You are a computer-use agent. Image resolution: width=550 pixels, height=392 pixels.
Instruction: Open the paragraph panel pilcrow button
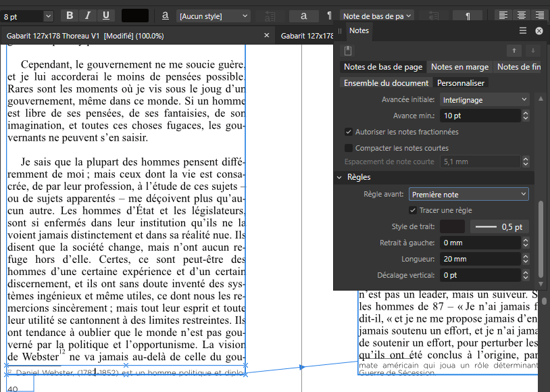[468, 16]
